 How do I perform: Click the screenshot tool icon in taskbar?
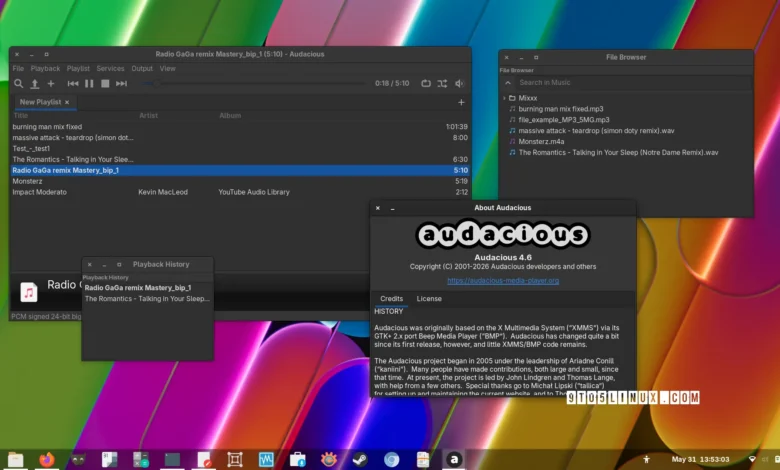235,460
